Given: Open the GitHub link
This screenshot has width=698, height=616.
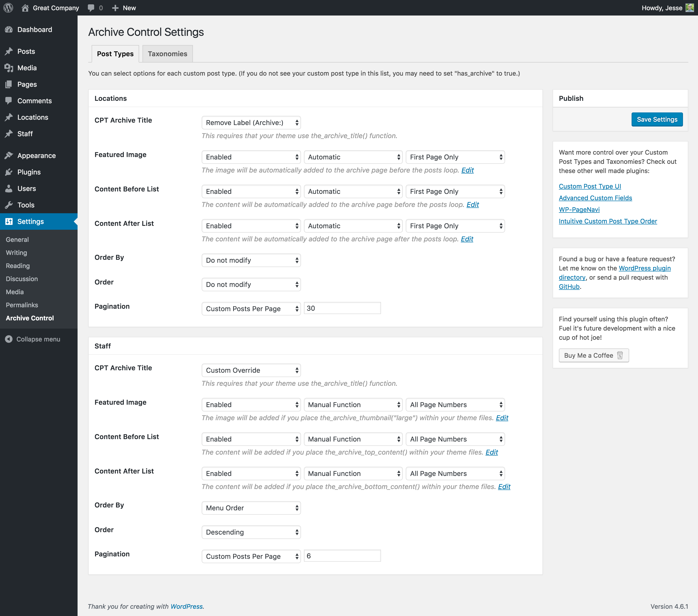Looking at the screenshot, I should click(x=569, y=287).
